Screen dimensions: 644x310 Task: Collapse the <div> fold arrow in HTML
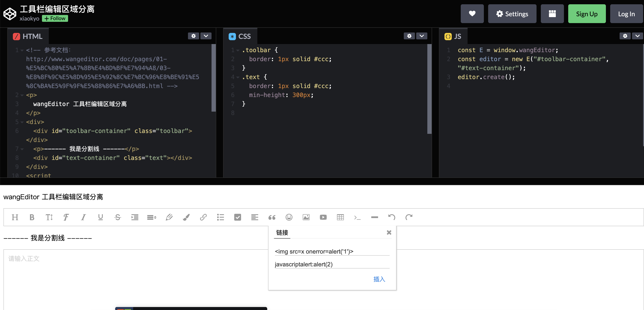click(22, 122)
